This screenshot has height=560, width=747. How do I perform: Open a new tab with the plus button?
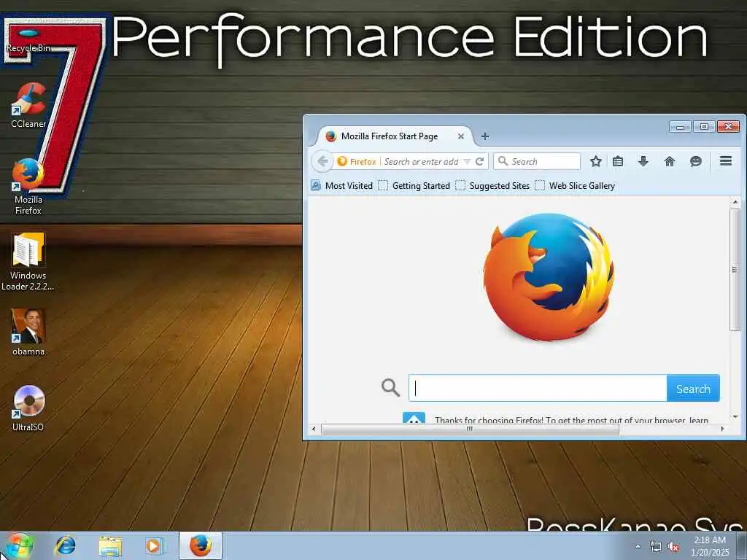coord(485,136)
